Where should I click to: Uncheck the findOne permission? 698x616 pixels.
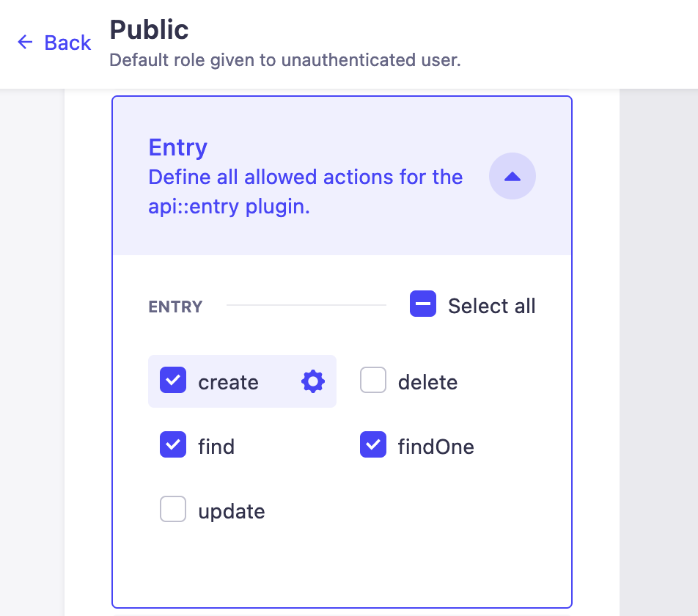coord(373,445)
